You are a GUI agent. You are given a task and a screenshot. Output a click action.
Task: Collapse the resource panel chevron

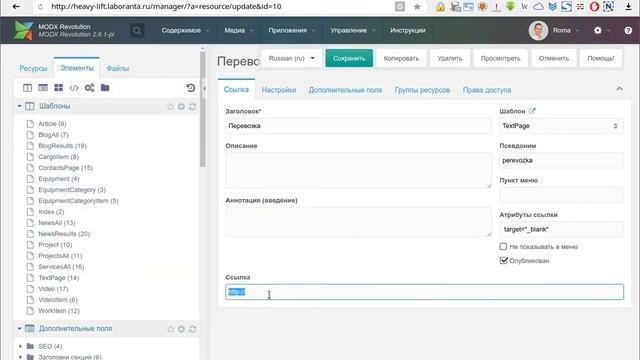pos(619,89)
